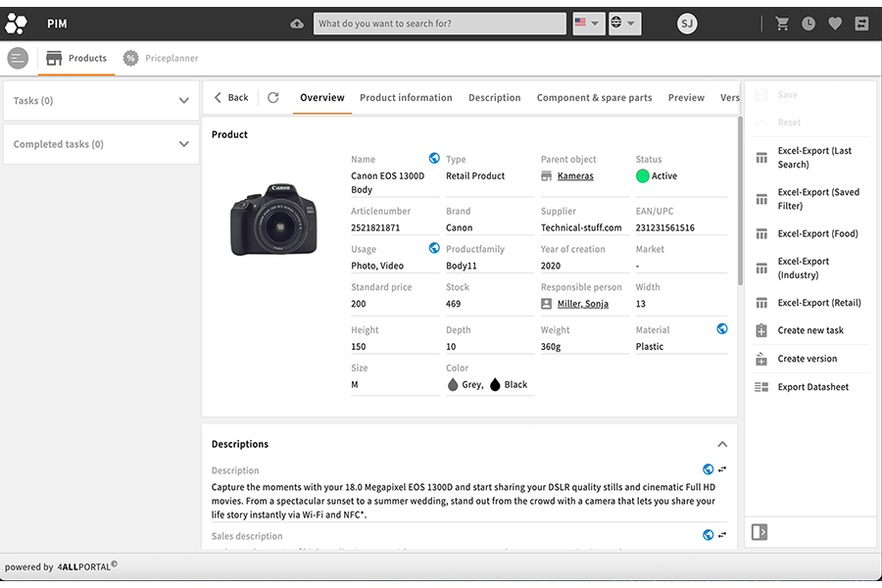Click the 4ALLPORTAL hexagon logo
This screenshot has width=882, height=588.
click(x=16, y=24)
